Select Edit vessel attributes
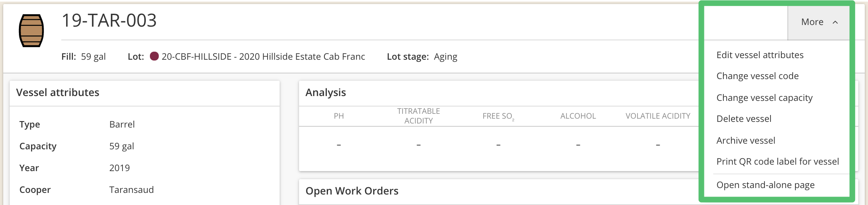 pos(760,55)
